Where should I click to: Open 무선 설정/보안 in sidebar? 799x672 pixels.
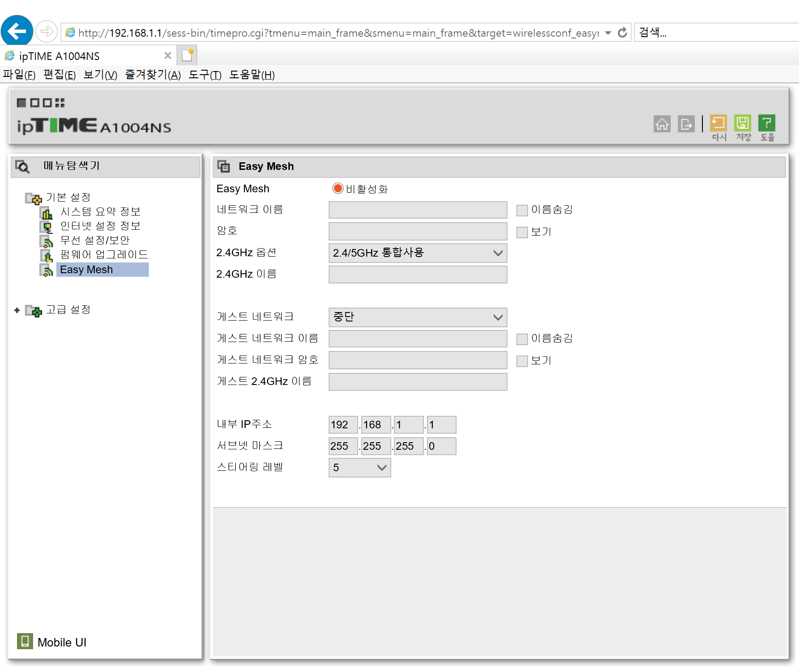(95, 240)
